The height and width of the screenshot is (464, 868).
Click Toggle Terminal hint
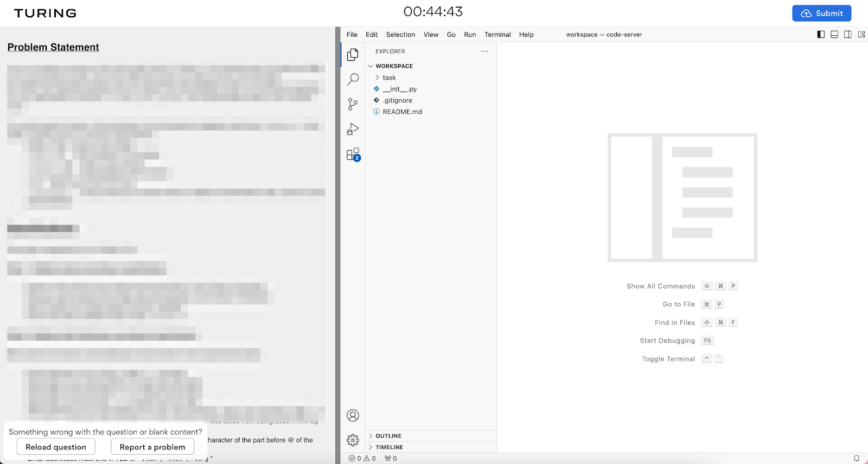668,359
